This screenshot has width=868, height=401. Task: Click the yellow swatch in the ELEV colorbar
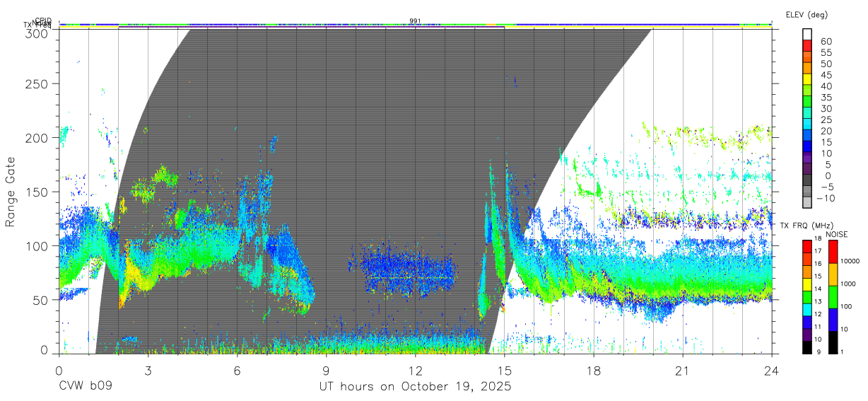point(808,79)
